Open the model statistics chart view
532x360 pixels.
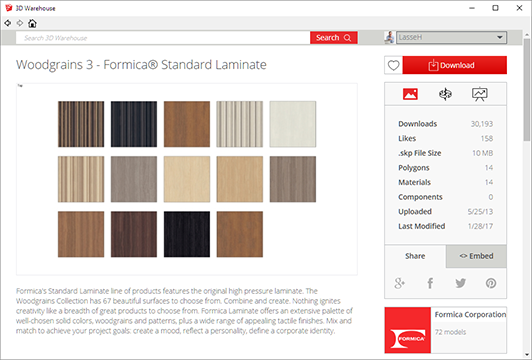pos(480,94)
